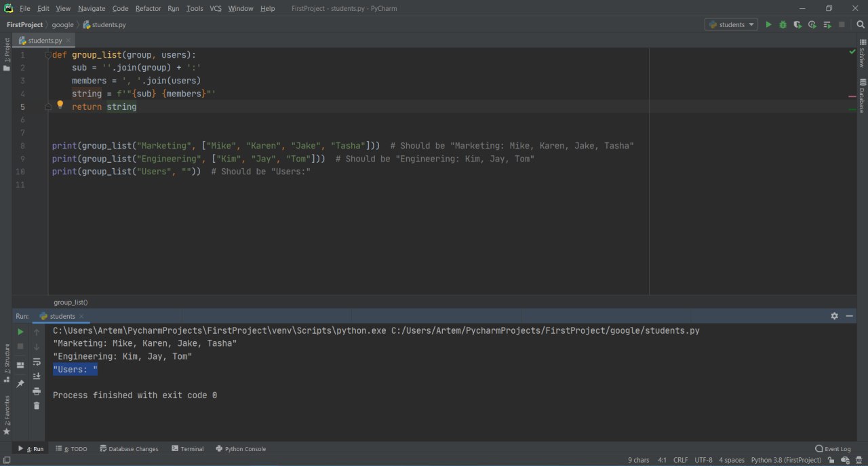868x466 pixels.
Task: Run students with coverage
Action: coord(797,24)
